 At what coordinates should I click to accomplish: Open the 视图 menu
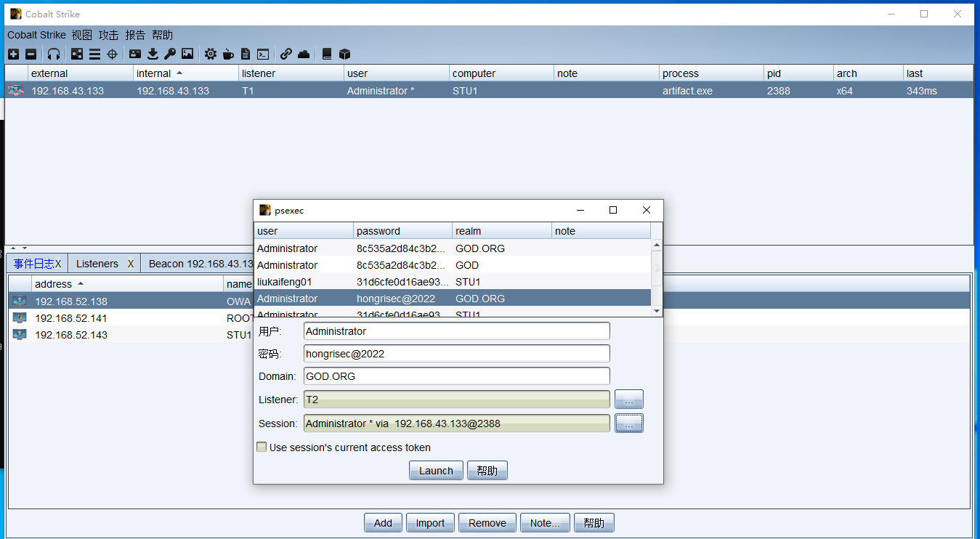click(x=82, y=35)
